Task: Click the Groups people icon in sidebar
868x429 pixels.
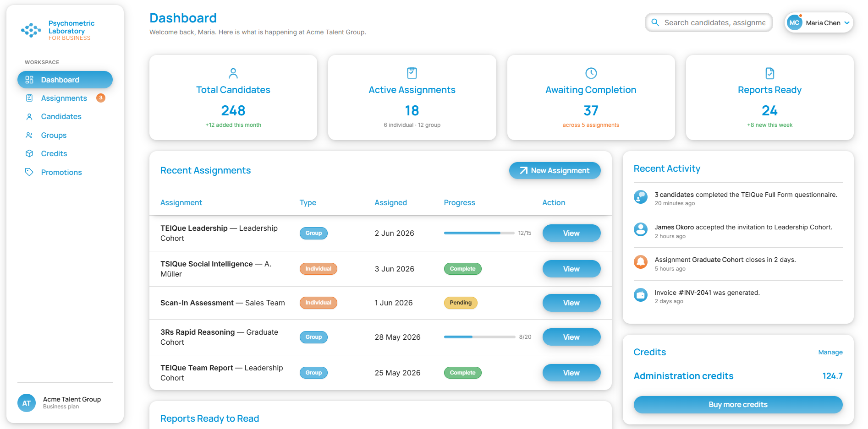Action: click(x=29, y=135)
